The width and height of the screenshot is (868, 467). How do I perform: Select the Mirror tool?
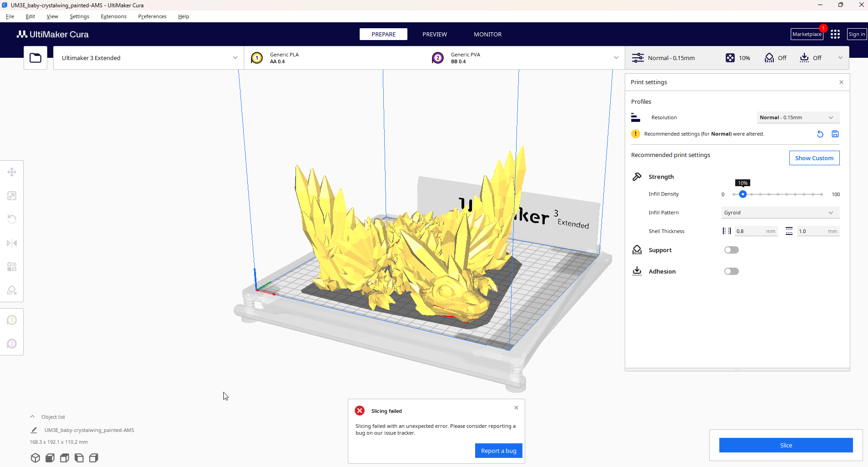12,243
